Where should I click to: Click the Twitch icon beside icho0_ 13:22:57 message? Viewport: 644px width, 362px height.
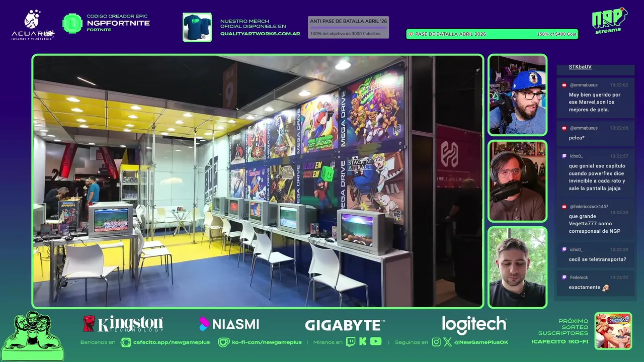[x=565, y=156]
